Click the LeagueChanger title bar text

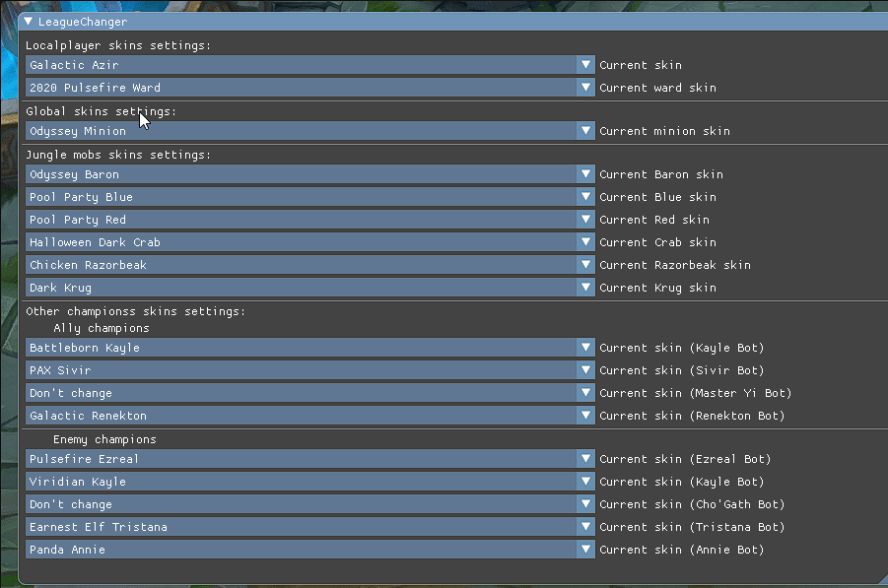83,22
